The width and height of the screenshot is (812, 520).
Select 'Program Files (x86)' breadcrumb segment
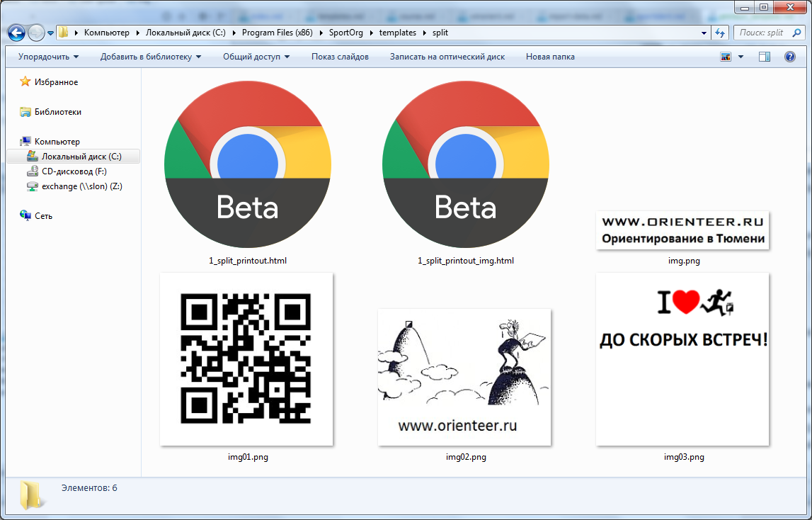277,33
